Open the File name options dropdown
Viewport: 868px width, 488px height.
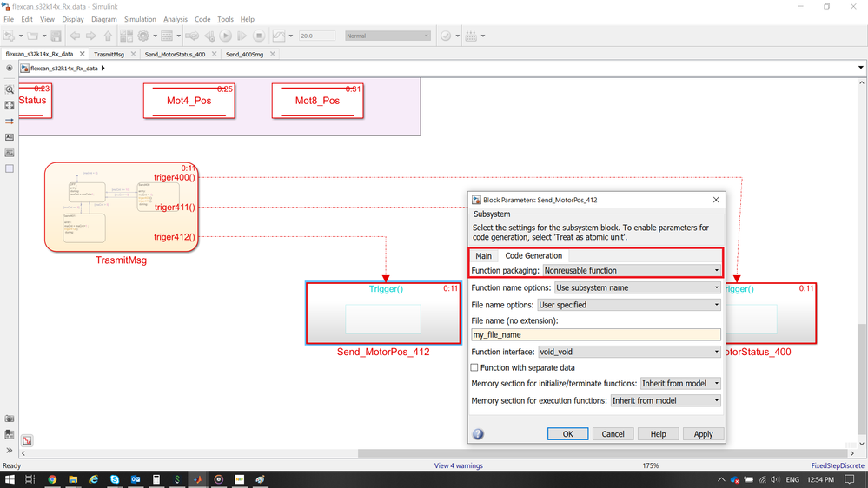point(629,305)
